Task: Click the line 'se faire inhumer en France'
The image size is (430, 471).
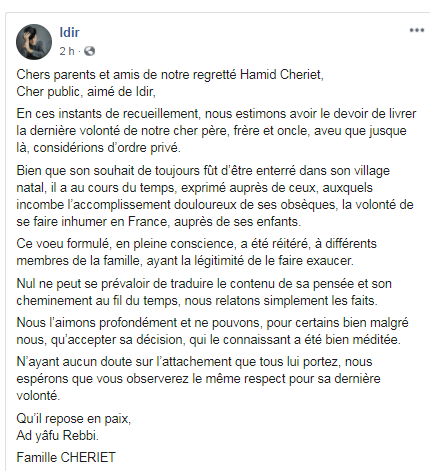Action: [x=159, y=222]
